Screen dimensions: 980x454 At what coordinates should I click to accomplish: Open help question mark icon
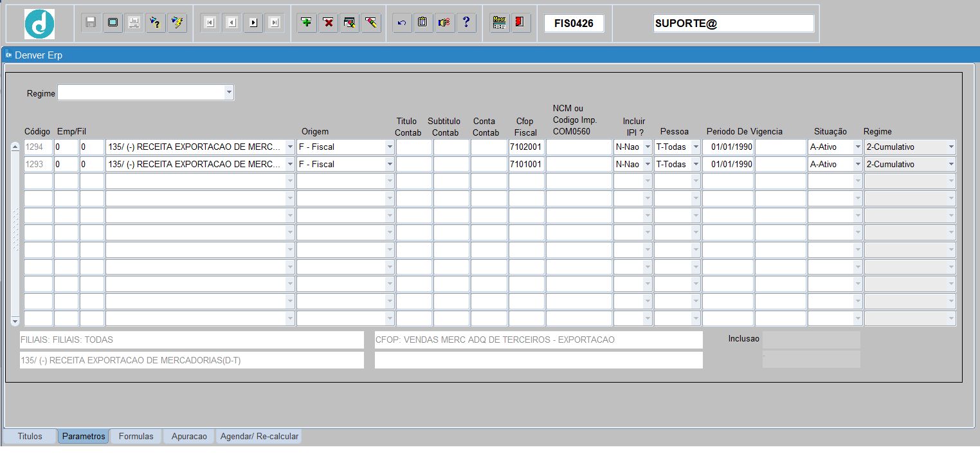tap(466, 23)
